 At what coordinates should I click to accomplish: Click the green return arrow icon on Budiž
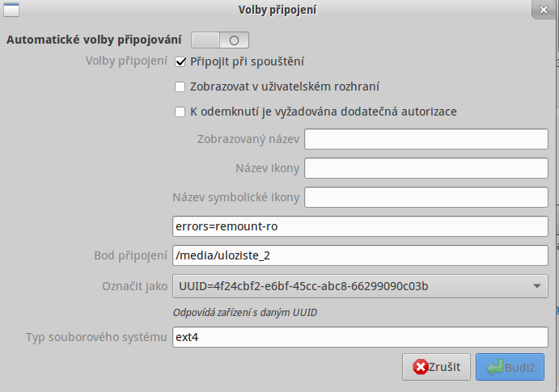point(495,367)
